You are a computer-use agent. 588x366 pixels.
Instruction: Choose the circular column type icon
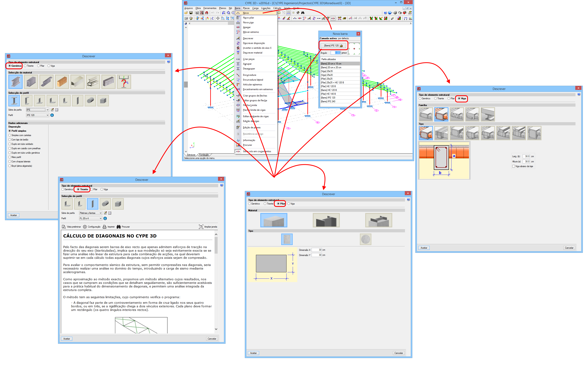click(x=366, y=239)
